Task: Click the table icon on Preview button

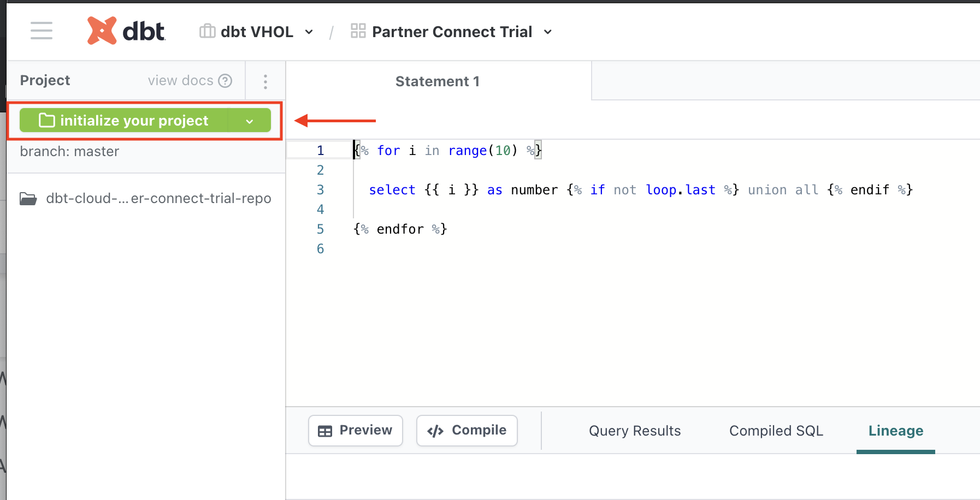Action: [x=325, y=431]
